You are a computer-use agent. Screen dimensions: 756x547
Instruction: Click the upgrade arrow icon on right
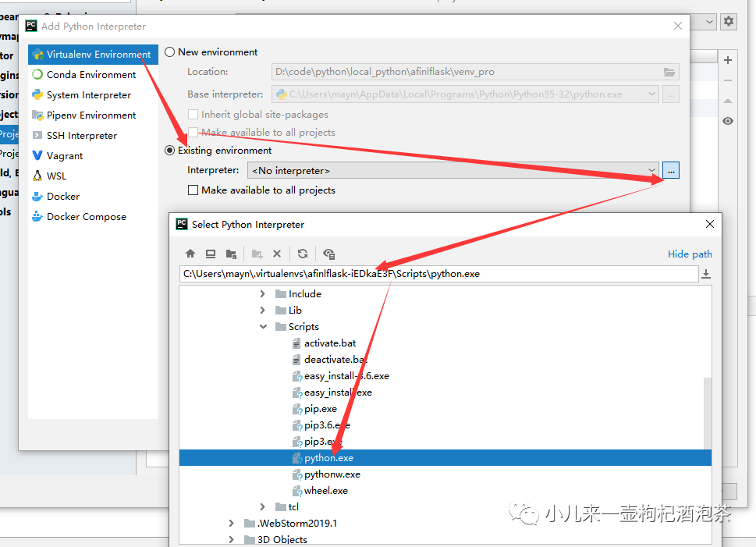point(728,101)
